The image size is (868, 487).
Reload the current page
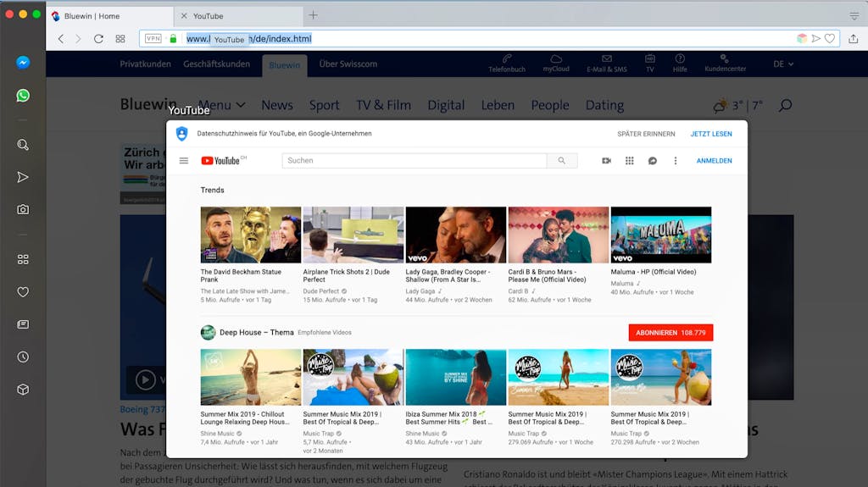point(98,39)
